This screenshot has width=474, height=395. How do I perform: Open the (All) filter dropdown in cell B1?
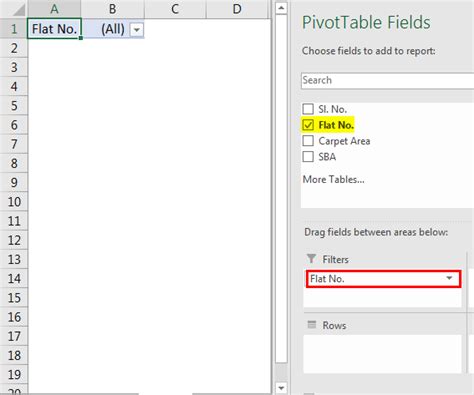pos(136,30)
